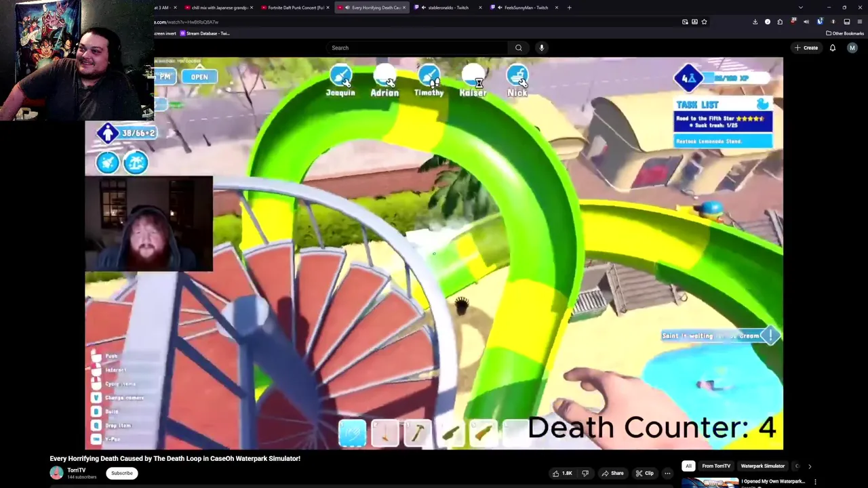
Task: Click the visitor count diamond icon
Action: click(x=107, y=133)
